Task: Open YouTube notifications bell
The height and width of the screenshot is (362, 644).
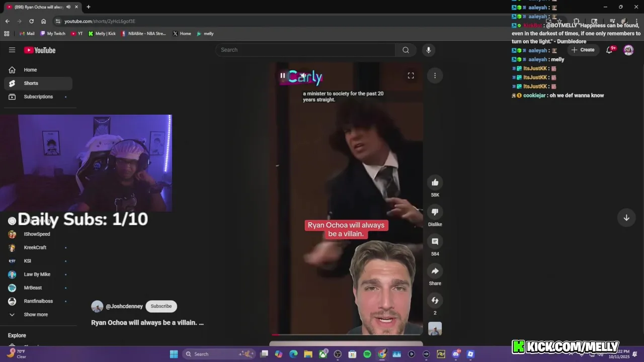Action: click(x=610, y=50)
